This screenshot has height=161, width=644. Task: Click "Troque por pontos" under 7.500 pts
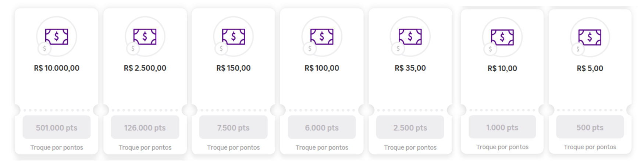tap(233, 147)
